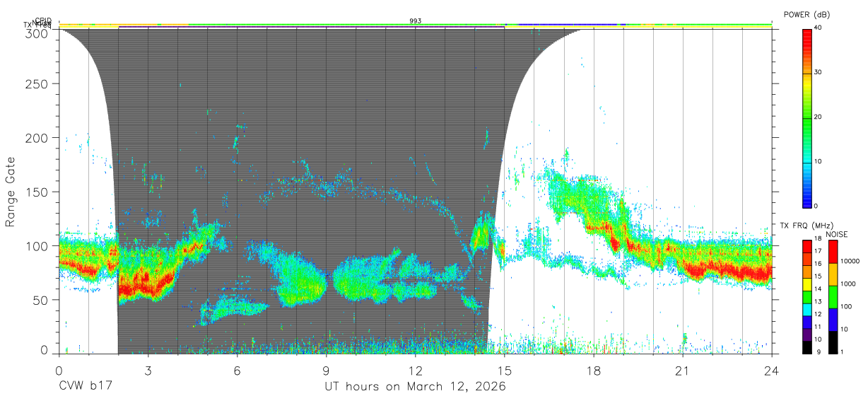Click the CPID label at the top-left
This screenshot has width=868, height=401.
43,21
